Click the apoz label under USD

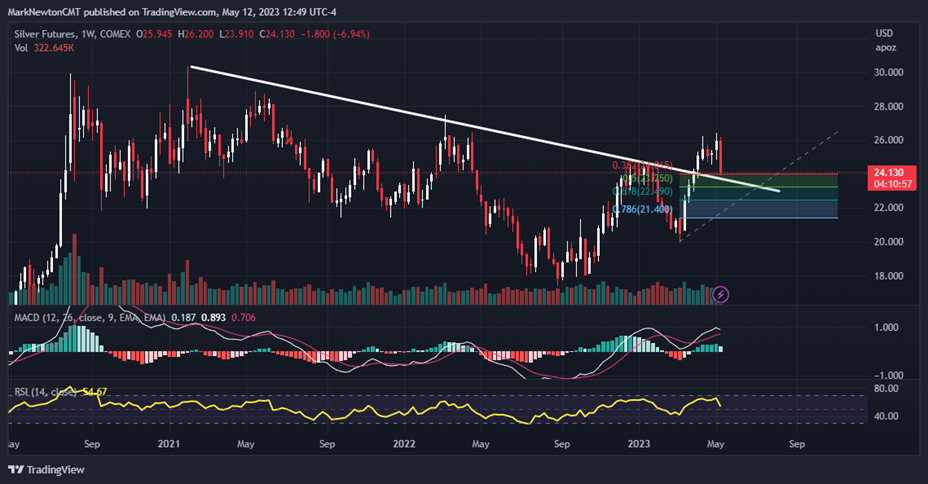click(886, 47)
